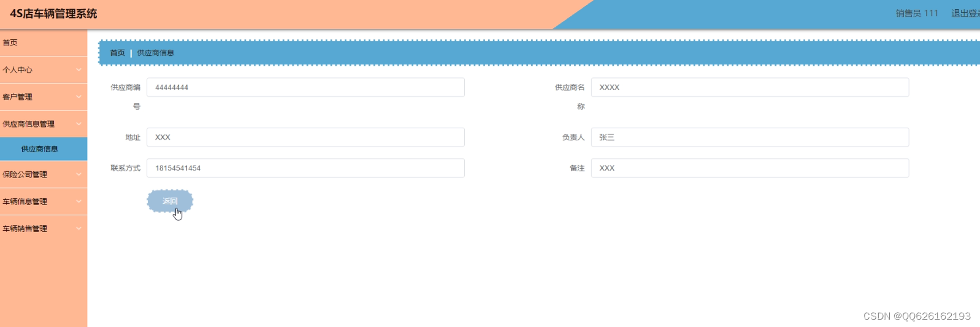The image size is (980, 327).
Task: Click the 备注 field label
Action: [x=577, y=168]
